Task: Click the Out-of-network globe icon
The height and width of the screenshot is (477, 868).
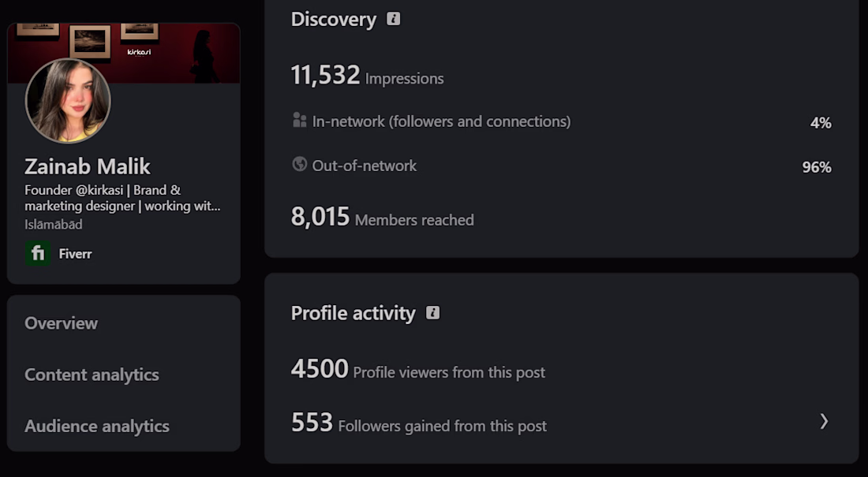Action: pos(300,164)
